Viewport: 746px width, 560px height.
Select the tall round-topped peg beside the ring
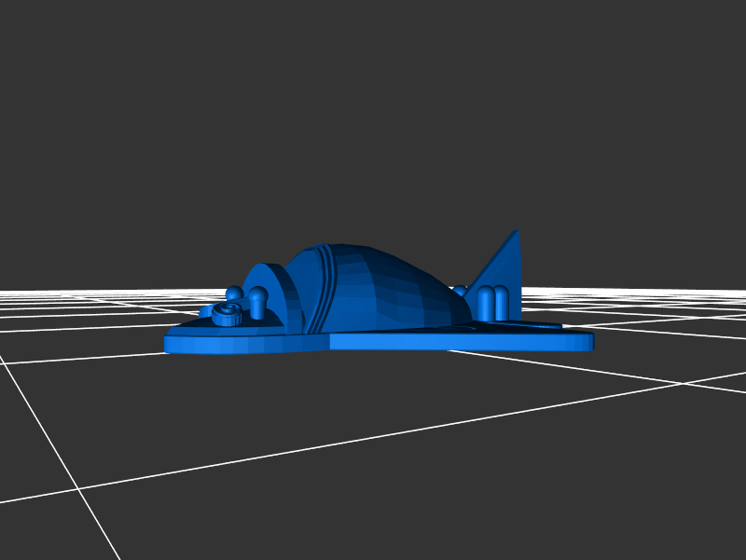point(257,303)
